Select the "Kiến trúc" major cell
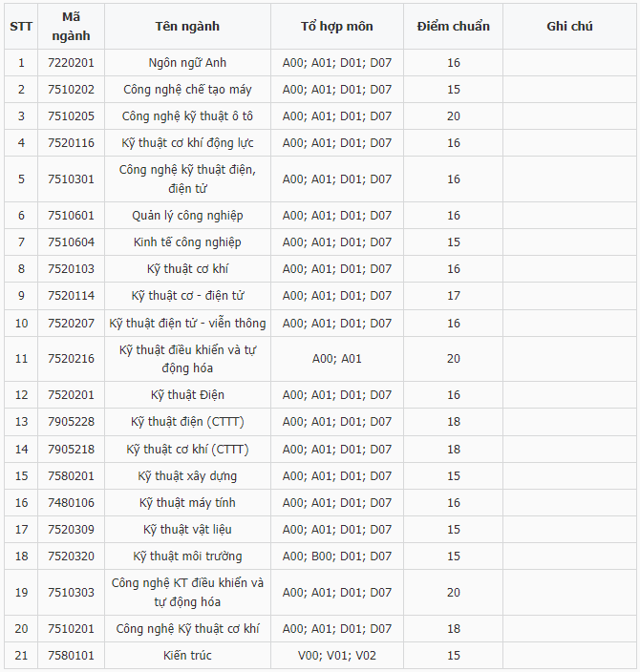 tap(187, 655)
